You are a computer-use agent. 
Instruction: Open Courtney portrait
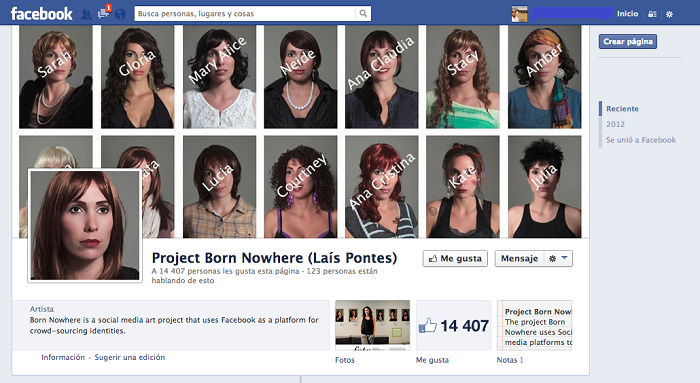[300, 187]
